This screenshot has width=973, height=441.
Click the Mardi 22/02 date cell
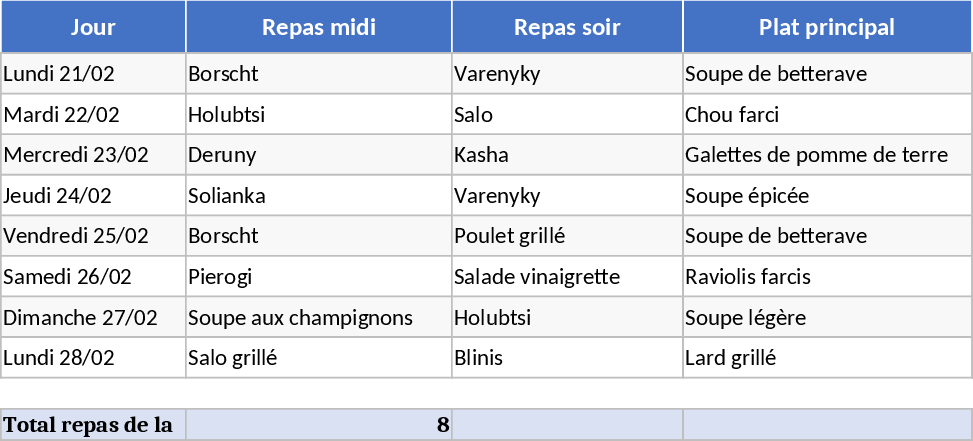pos(93,115)
